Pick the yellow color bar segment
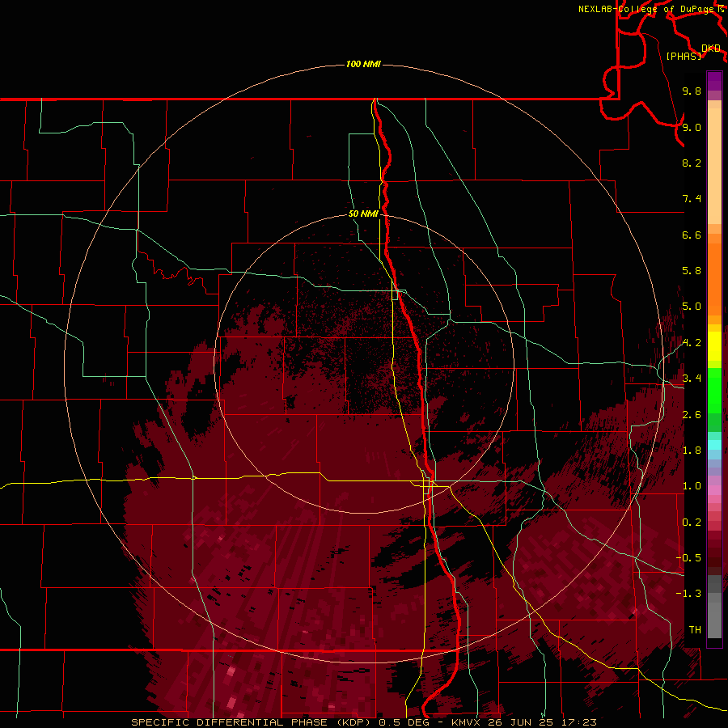The width and height of the screenshot is (728, 728). point(714,346)
